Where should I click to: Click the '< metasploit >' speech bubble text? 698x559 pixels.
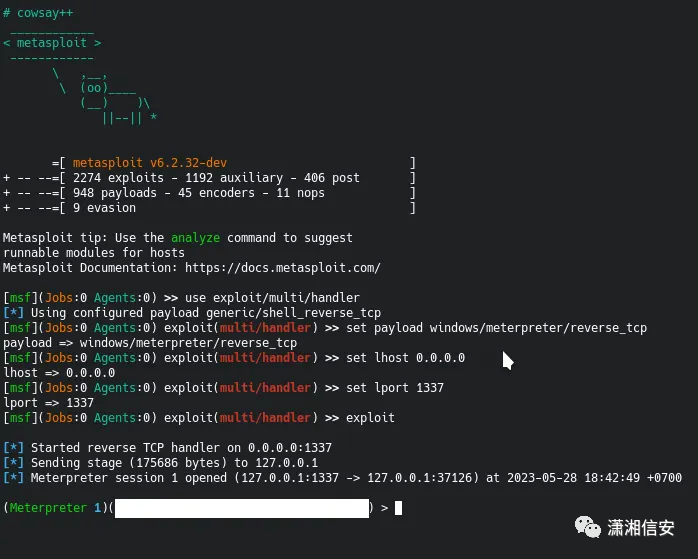tap(52, 43)
